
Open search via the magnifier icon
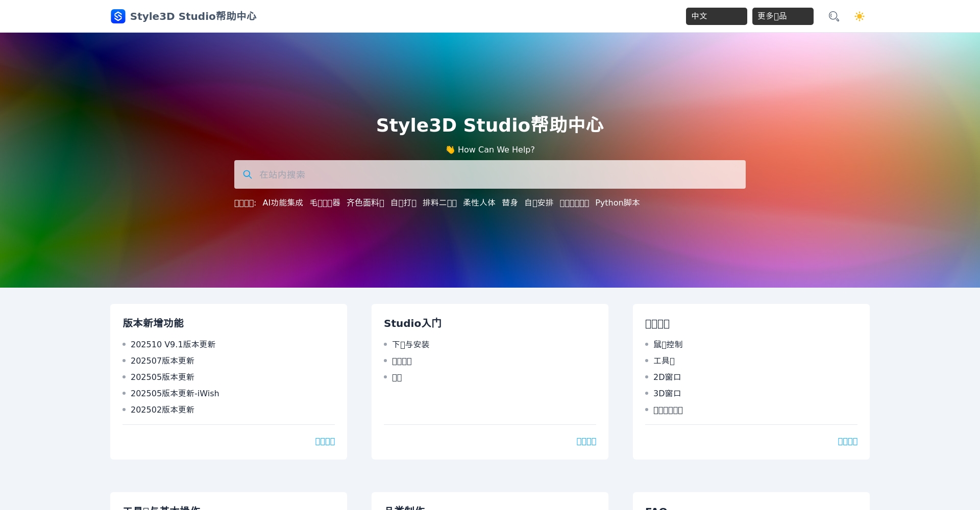[x=834, y=16]
